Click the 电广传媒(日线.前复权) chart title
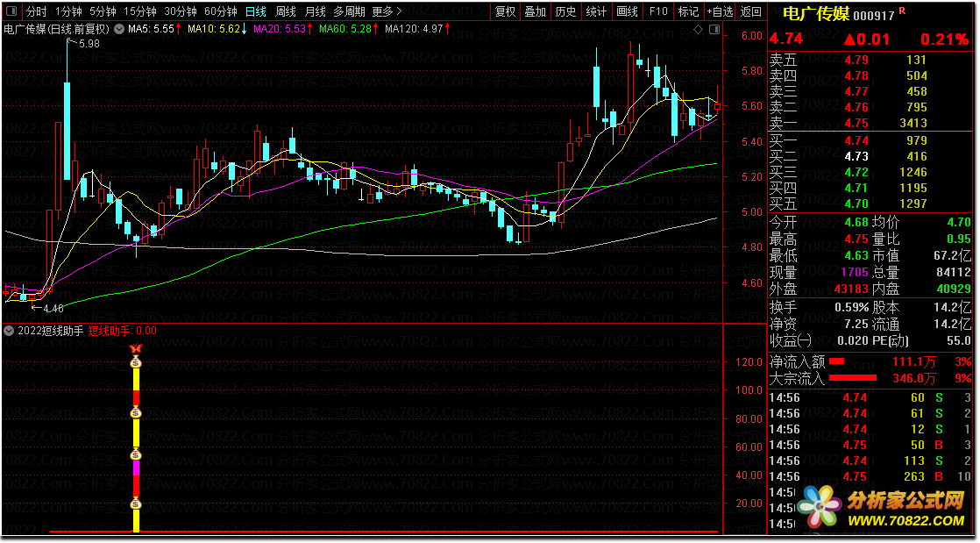Viewport: 980px width, 543px height. tap(56, 29)
